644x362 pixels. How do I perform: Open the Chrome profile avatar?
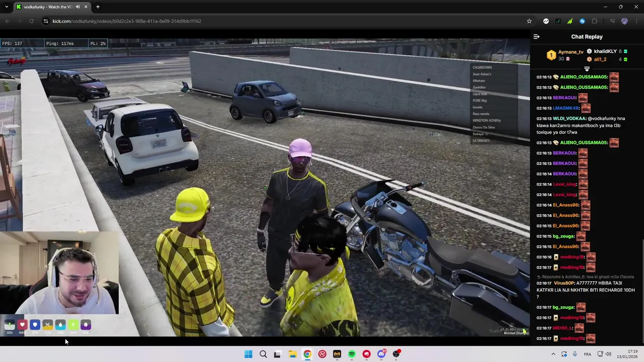point(624,21)
